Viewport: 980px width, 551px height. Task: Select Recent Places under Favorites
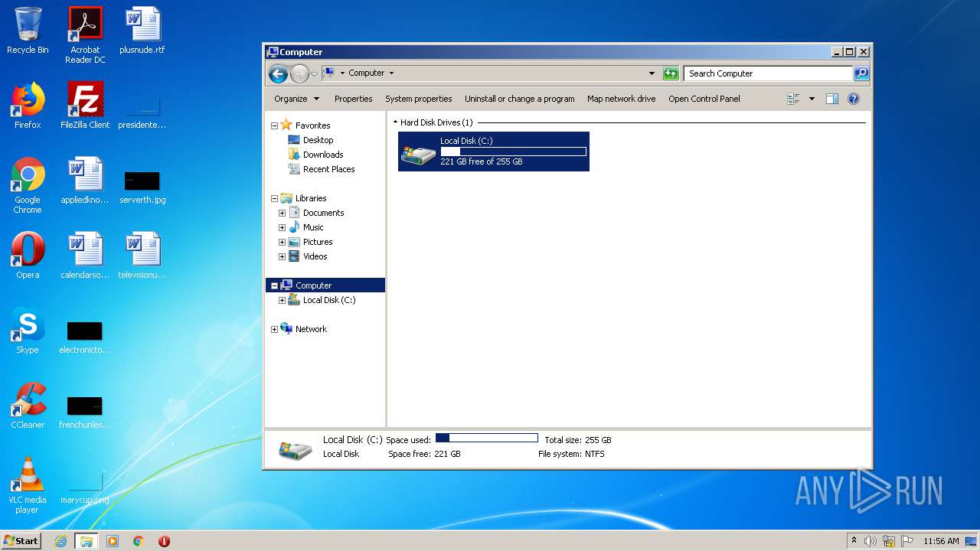click(x=322, y=169)
